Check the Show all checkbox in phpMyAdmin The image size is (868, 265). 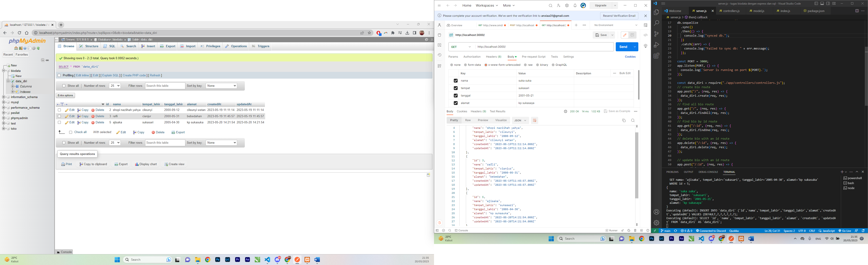64,86
